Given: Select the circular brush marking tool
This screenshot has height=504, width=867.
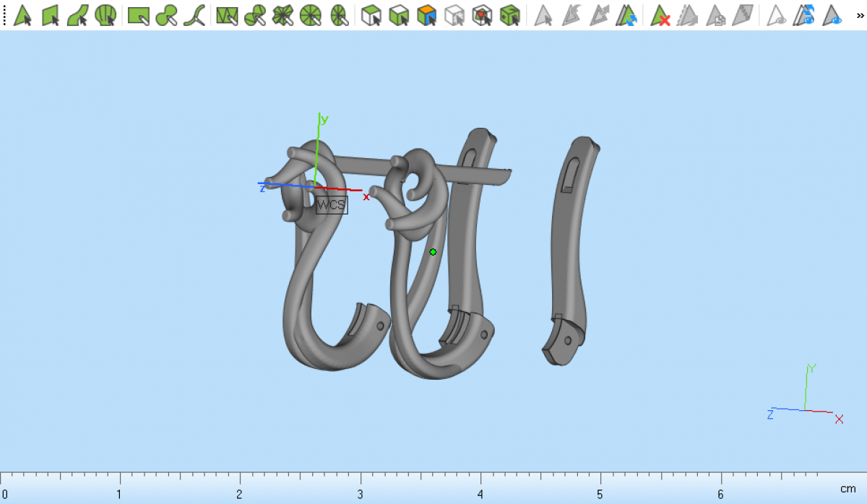Looking at the screenshot, I should pos(166,15).
